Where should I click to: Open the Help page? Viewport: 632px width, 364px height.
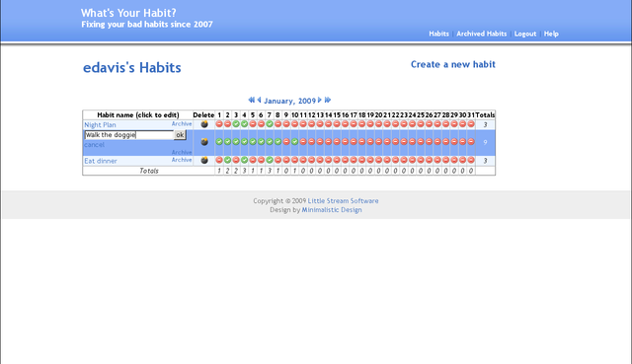tap(551, 34)
